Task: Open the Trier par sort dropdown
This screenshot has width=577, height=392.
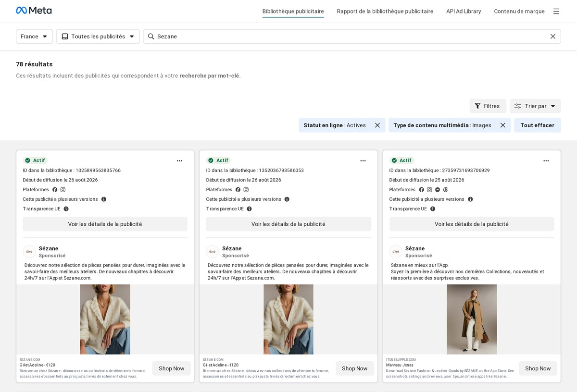Action: pos(535,106)
